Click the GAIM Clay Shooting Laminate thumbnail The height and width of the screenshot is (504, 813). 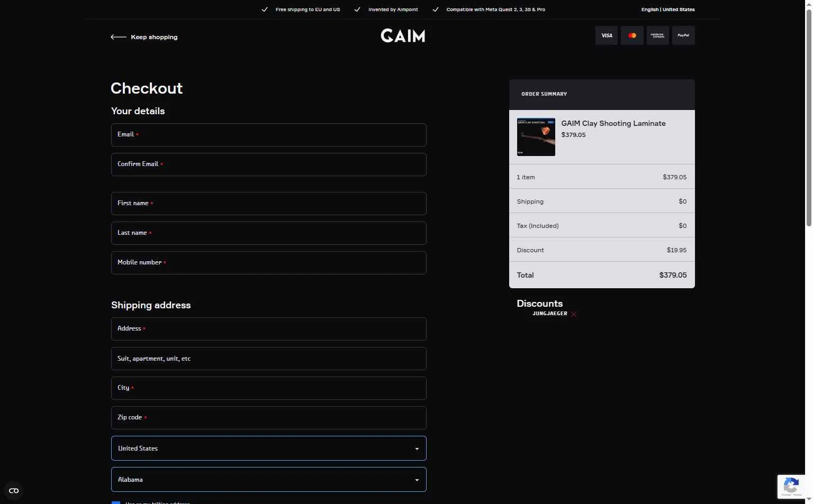pos(536,137)
